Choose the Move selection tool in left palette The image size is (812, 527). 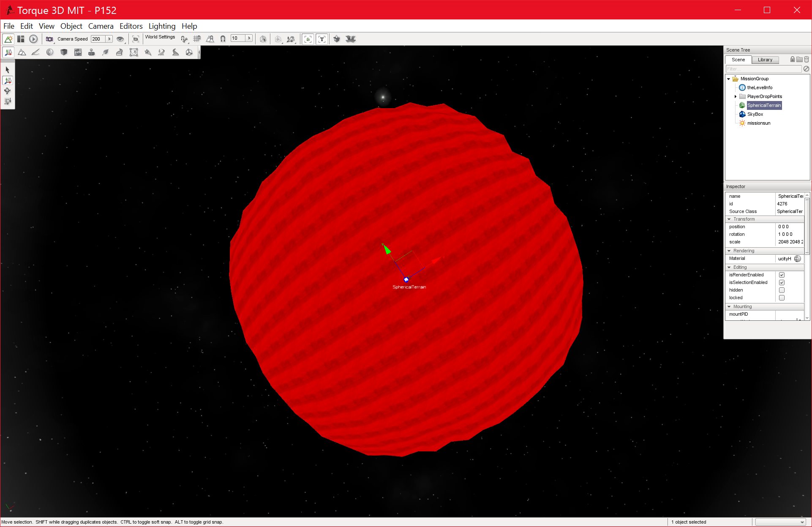(8, 80)
